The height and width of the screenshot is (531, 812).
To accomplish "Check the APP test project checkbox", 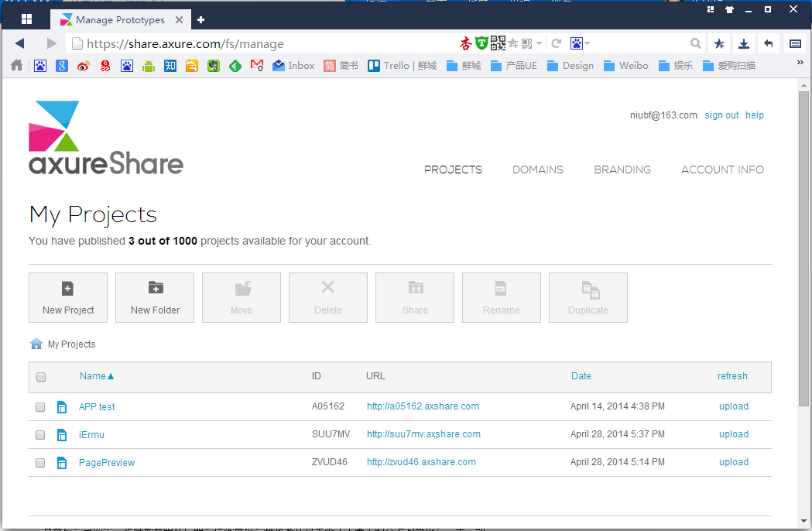I will coord(40,407).
